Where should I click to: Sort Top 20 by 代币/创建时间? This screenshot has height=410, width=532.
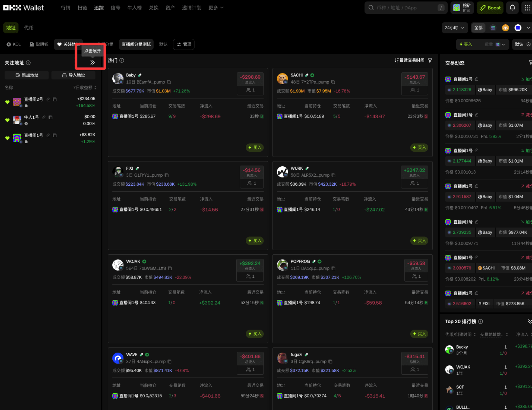(461, 334)
